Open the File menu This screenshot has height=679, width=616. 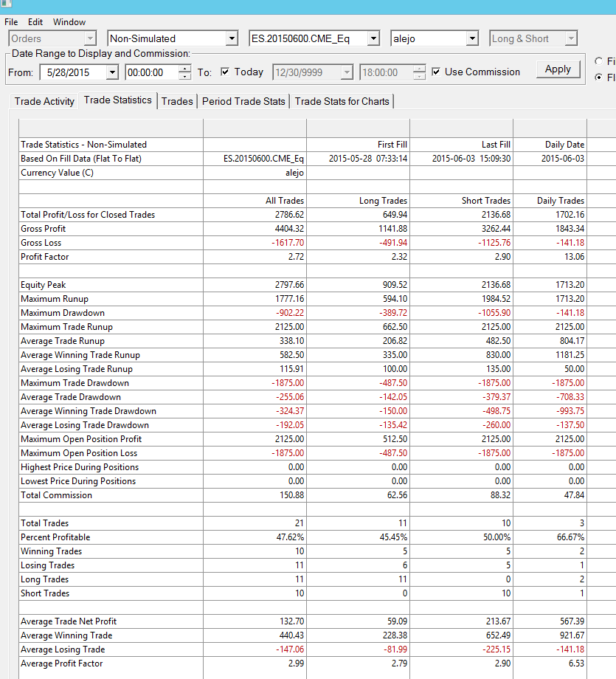tap(11, 22)
